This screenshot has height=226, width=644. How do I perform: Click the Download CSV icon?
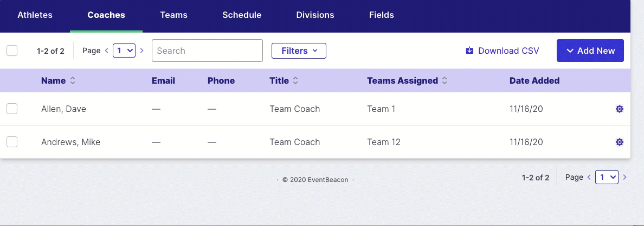click(469, 51)
